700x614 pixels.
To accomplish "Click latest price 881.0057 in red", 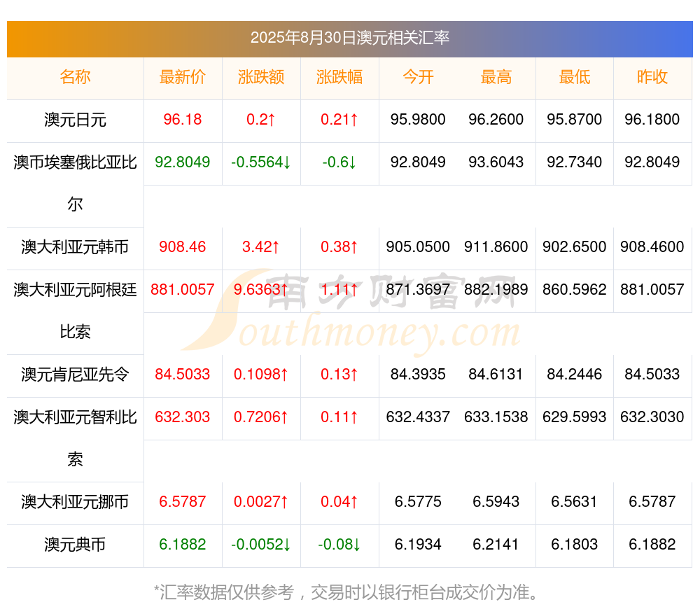I will 183,290.
